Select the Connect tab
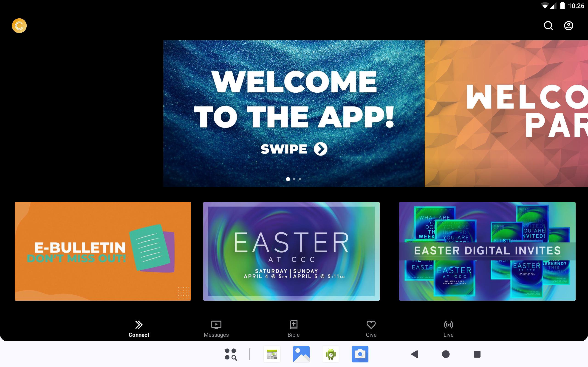Viewport: 588px width, 367px height. (139, 329)
